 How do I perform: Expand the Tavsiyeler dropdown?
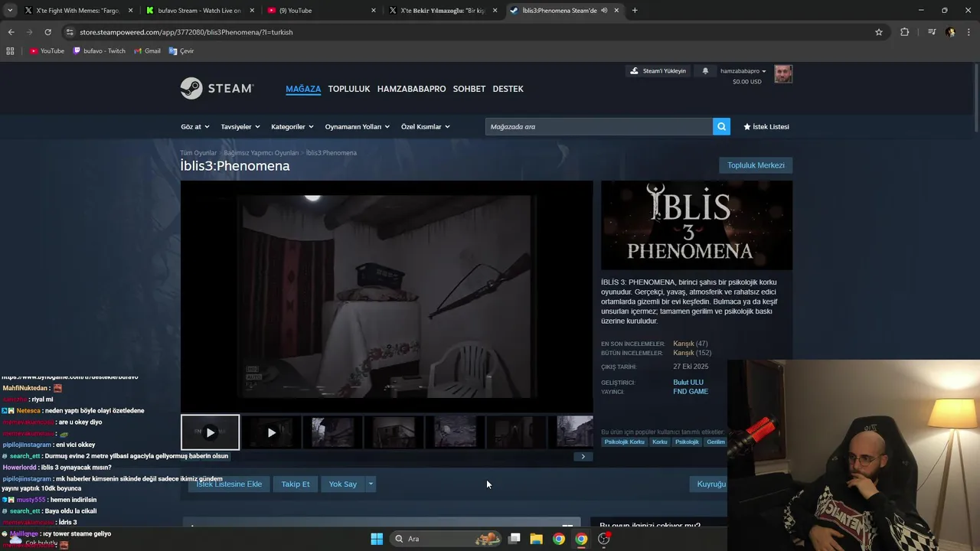click(240, 126)
